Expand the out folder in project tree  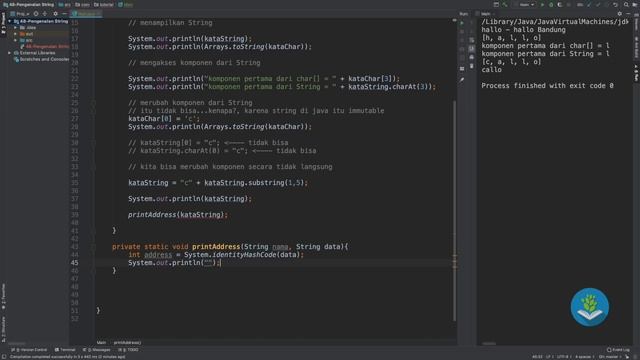tap(16, 34)
